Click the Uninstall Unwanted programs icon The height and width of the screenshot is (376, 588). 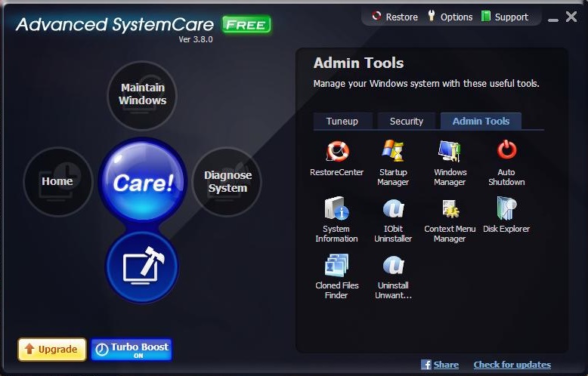click(x=393, y=267)
